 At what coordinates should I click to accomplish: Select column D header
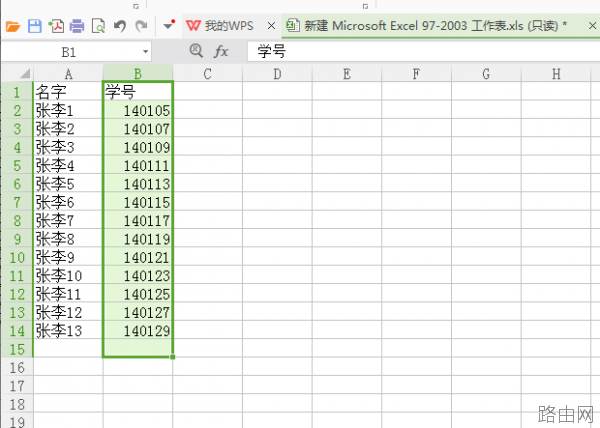click(277, 73)
